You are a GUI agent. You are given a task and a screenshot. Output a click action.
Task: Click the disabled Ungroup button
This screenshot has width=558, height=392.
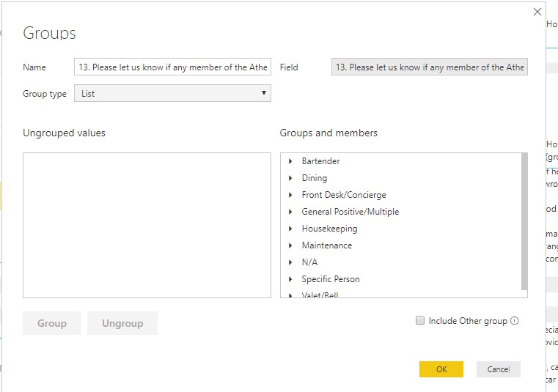coord(122,323)
